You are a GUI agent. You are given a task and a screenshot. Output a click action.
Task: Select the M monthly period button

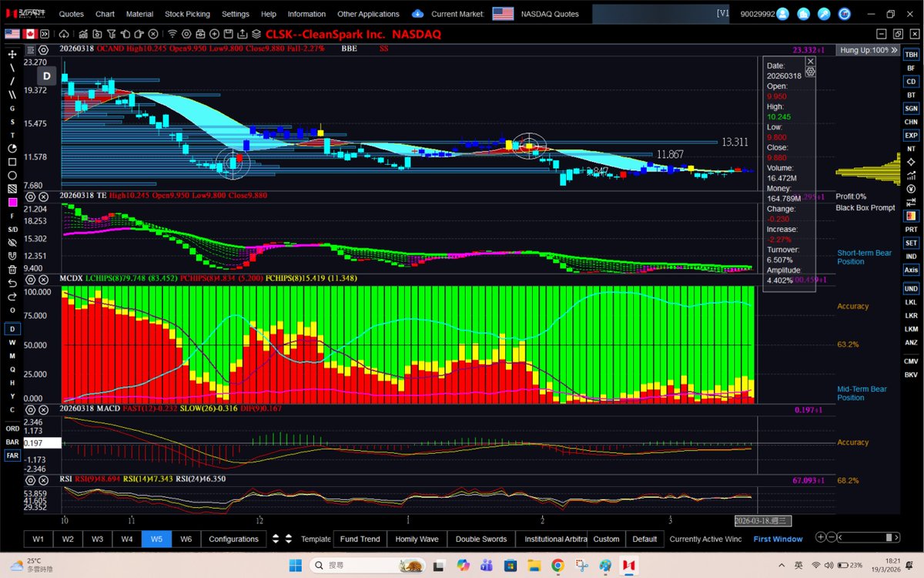(12, 356)
